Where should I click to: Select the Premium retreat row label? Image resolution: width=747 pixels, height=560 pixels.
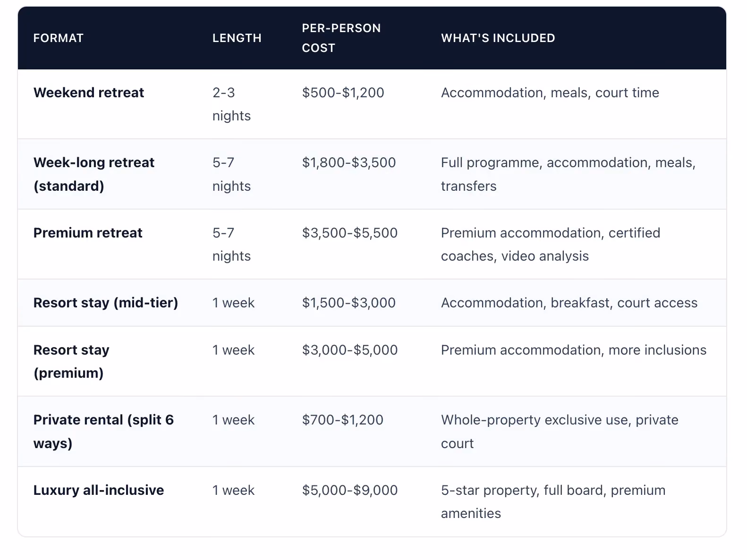(88, 233)
